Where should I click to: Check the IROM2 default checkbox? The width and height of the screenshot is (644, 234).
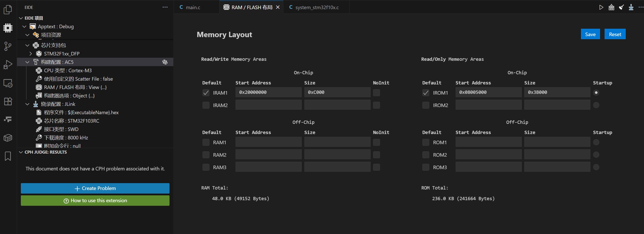tap(426, 105)
